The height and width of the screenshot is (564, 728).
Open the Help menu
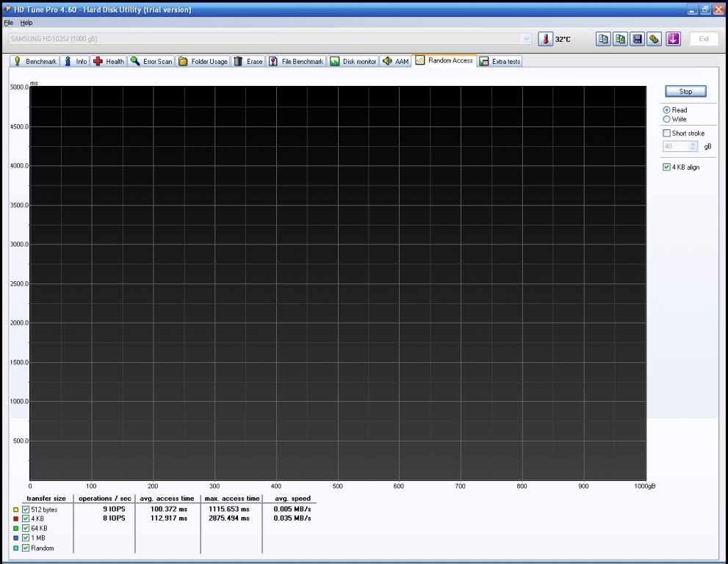click(26, 23)
